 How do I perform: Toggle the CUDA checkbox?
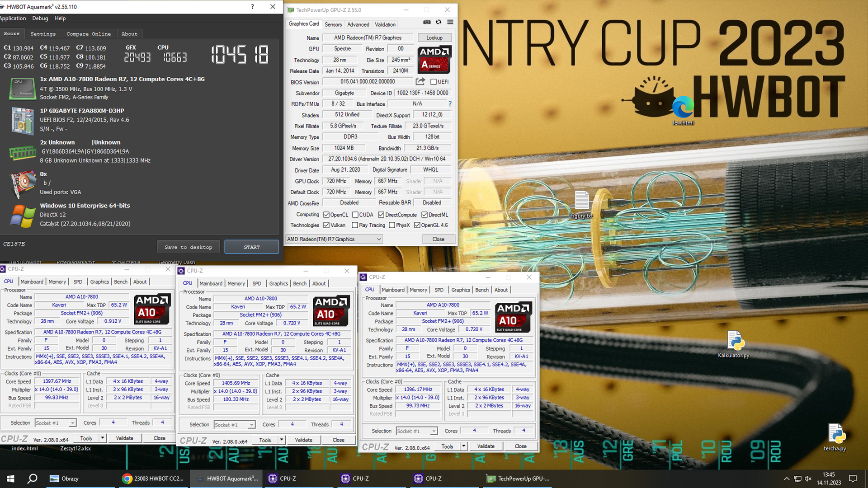[x=355, y=215]
